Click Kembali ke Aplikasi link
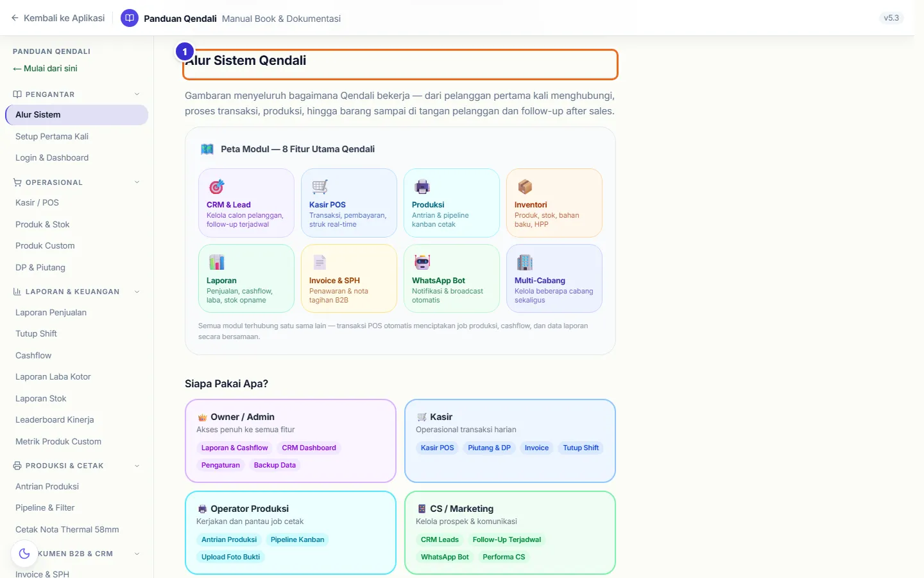Viewport: 924px width, 578px height. pos(58,18)
